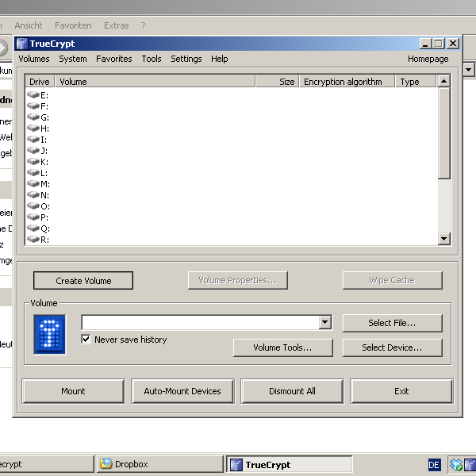This screenshot has width=476, height=476.
Task: Select drive M: icon in list
Action: (33, 184)
